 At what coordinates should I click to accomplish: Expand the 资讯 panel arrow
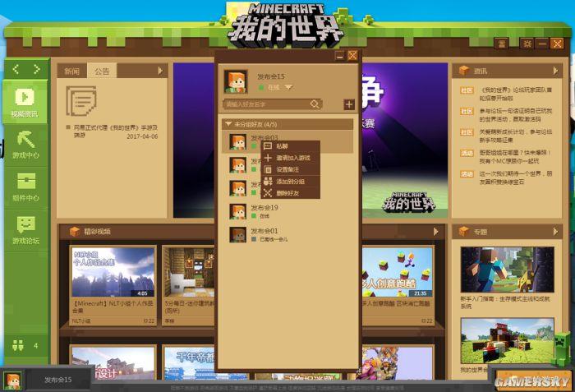tap(555, 71)
